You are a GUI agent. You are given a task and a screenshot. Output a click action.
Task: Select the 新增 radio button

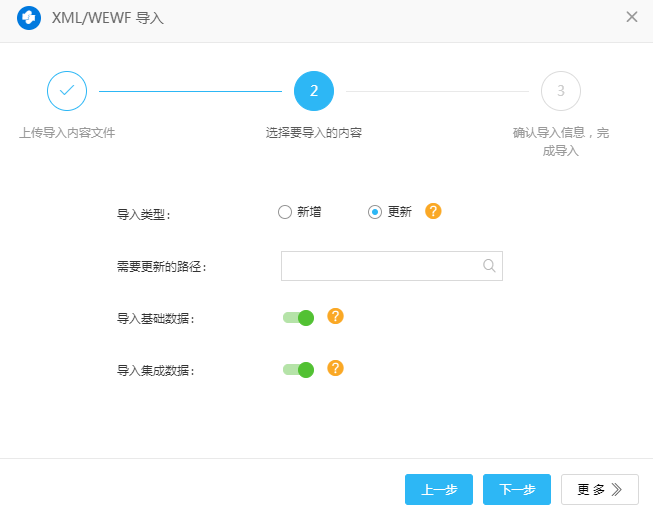coord(285,212)
